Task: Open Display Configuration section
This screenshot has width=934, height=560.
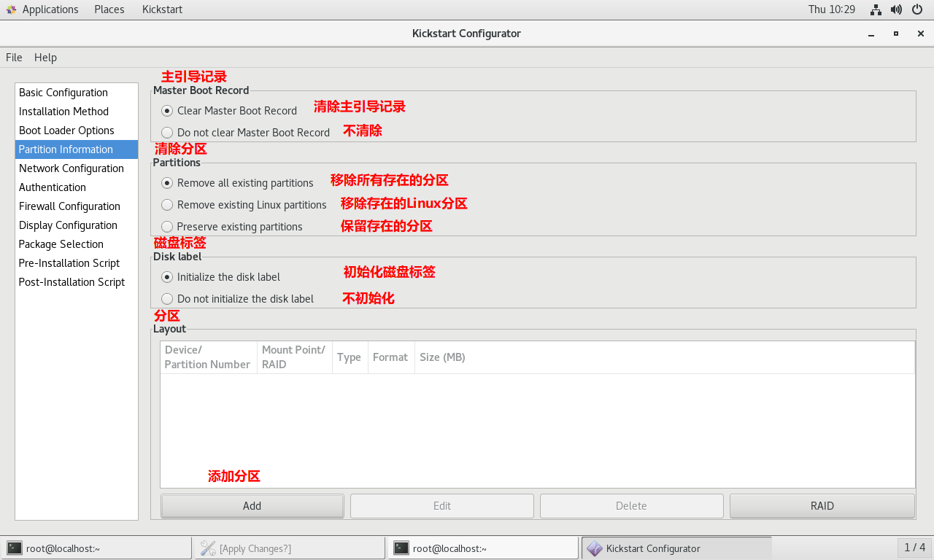Action: (77, 225)
